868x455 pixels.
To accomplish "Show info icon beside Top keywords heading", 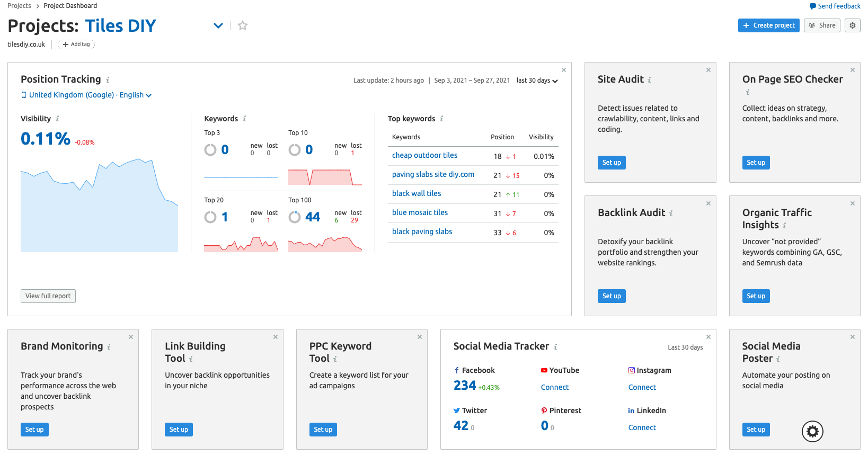I will coord(441,119).
